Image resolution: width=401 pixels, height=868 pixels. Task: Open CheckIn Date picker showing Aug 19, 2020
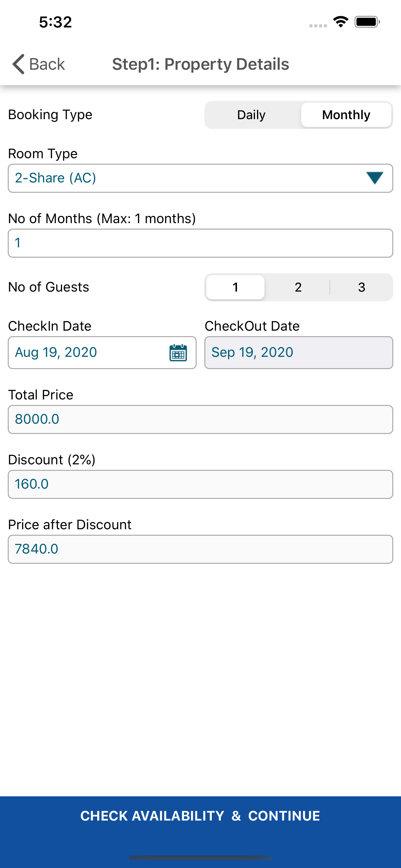[x=102, y=352]
